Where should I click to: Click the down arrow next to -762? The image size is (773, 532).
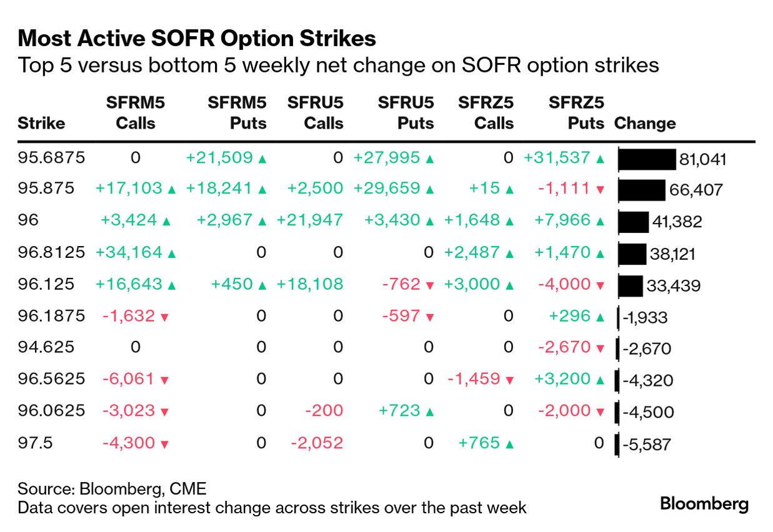(429, 286)
